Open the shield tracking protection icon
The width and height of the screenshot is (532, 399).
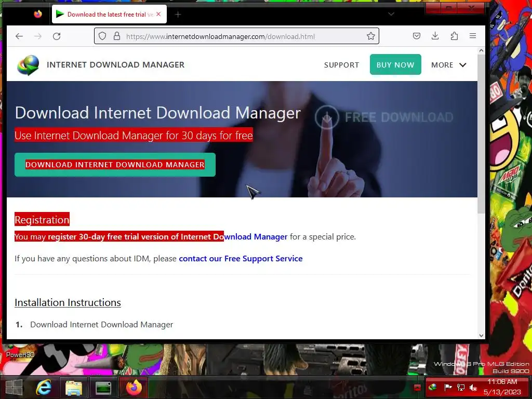[102, 36]
